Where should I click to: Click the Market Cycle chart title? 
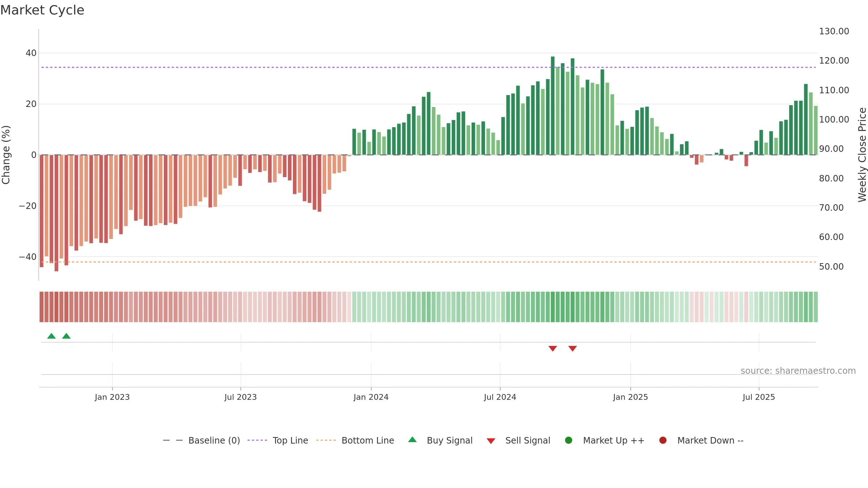point(42,10)
